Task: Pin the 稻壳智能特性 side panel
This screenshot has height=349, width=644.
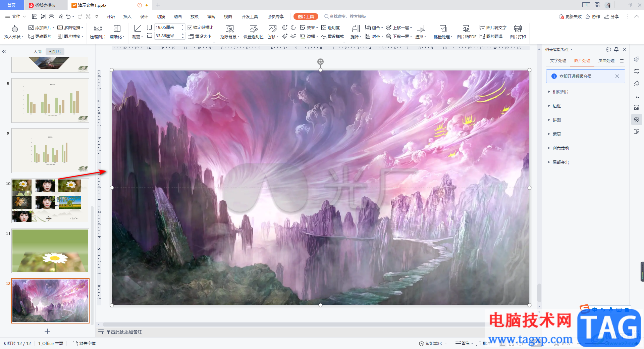Action: [x=616, y=49]
